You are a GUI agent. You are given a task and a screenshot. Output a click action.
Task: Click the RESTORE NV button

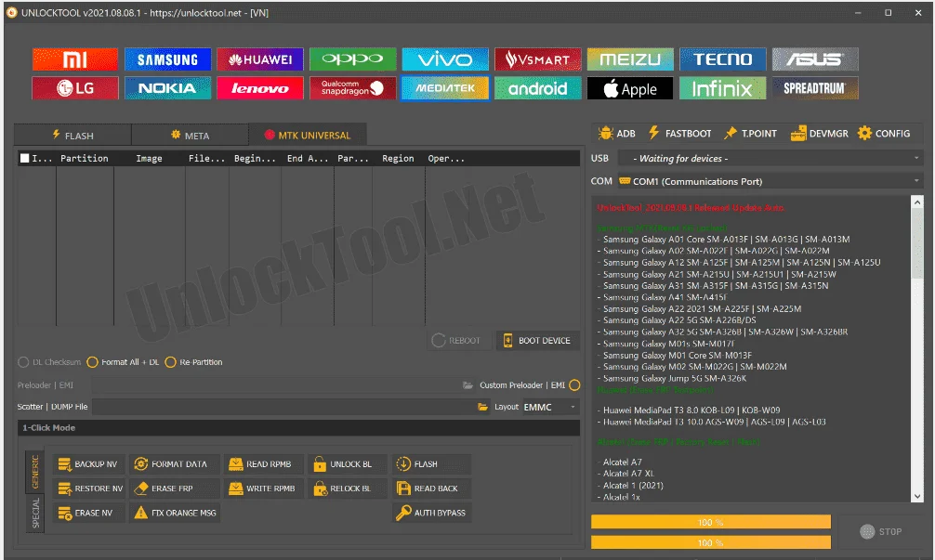pyautogui.click(x=89, y=488)
